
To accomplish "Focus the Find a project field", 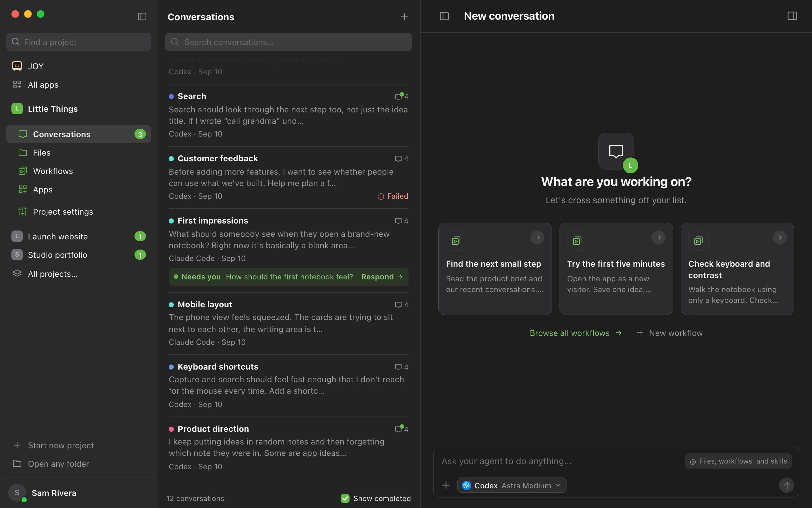I will (79, 42).
